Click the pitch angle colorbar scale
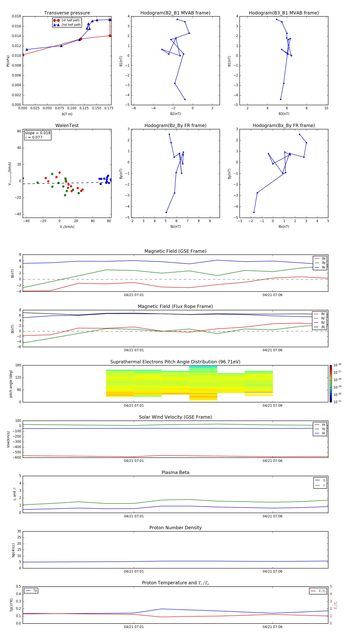 coord(331,384)
